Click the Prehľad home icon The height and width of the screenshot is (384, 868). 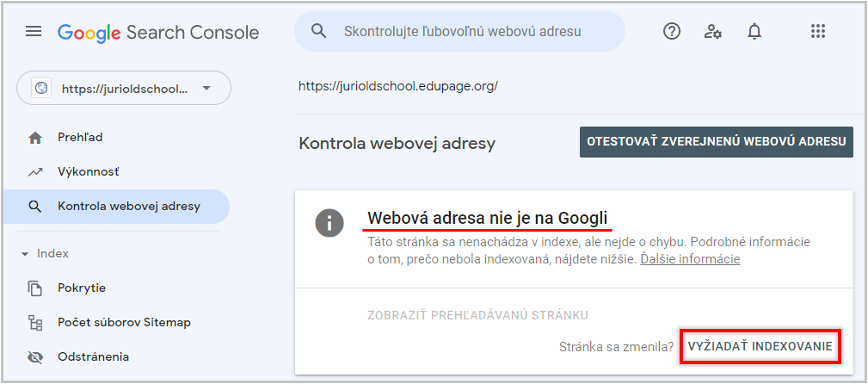(35, 138)
